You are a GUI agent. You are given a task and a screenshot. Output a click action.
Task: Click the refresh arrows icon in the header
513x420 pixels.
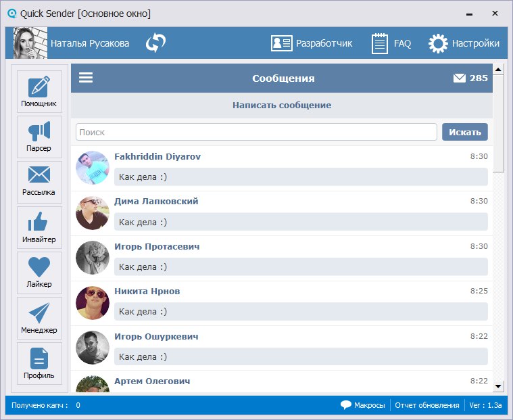(155, 43)
